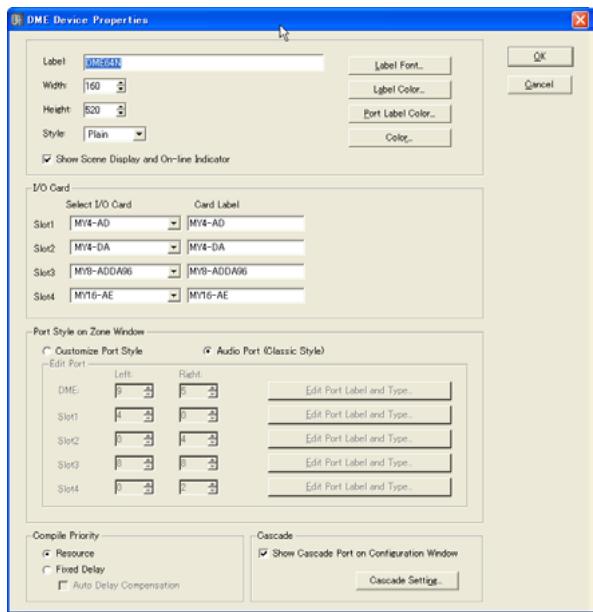Image resolution: width=593 pixels, height=612 pixels.
Task: Select Fixed Delay compile priority radio button
Action: pyautogui.click(x=47, y=570)
